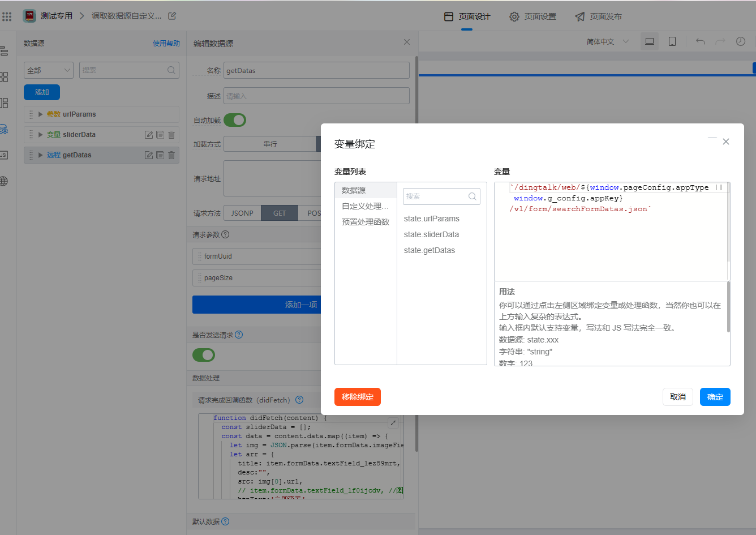This screenshot has height=535, width=756.
Task: Expand the getDatas row
Action: pos(40,155)
